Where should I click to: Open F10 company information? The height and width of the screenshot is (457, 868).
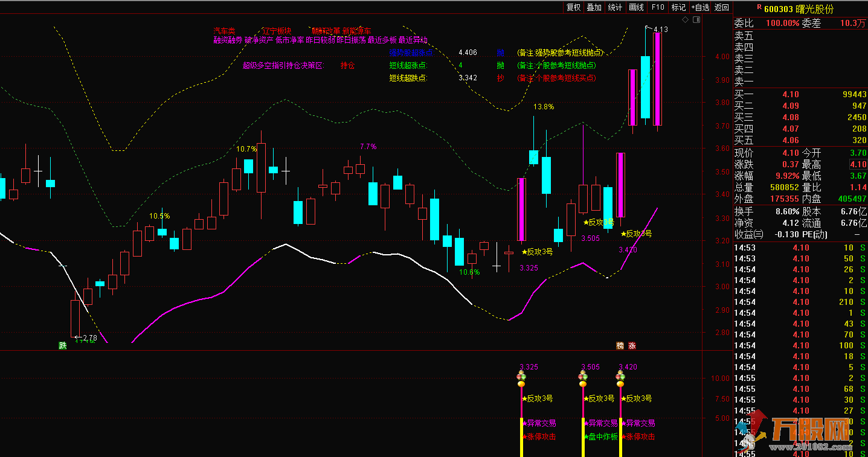658,7
